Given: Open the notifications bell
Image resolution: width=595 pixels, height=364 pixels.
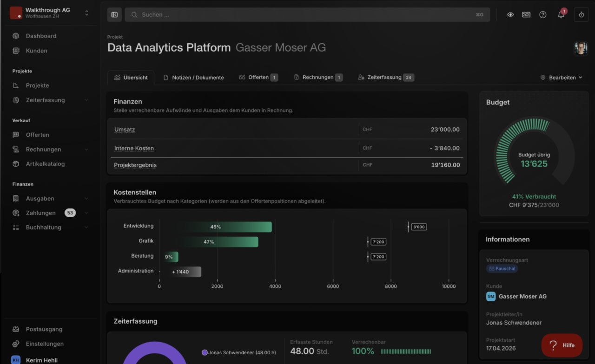Looking at the screenshot, I should coord(561,15).
